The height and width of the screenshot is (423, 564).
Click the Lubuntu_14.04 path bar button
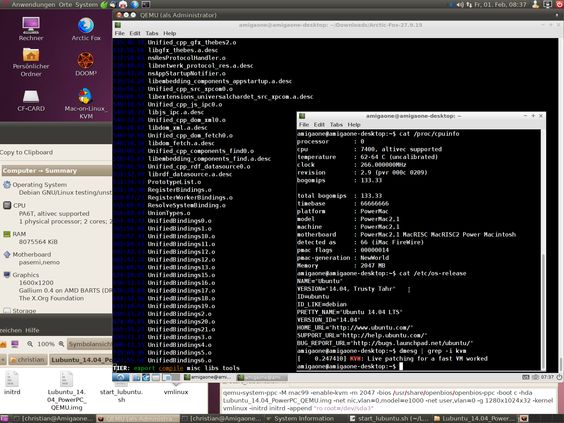[81, 360]
